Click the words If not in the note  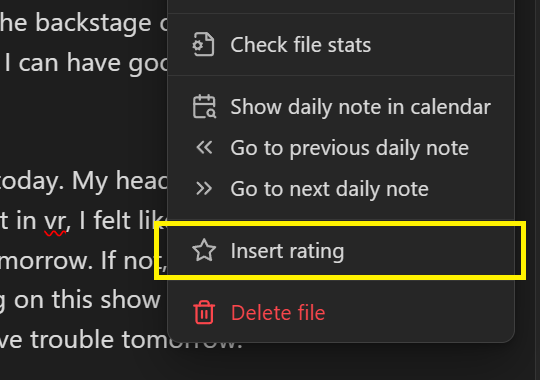(134, 261)
